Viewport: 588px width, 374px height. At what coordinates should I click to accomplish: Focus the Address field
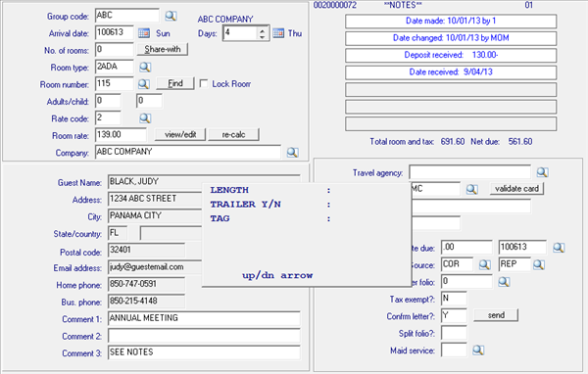[155, 199]
